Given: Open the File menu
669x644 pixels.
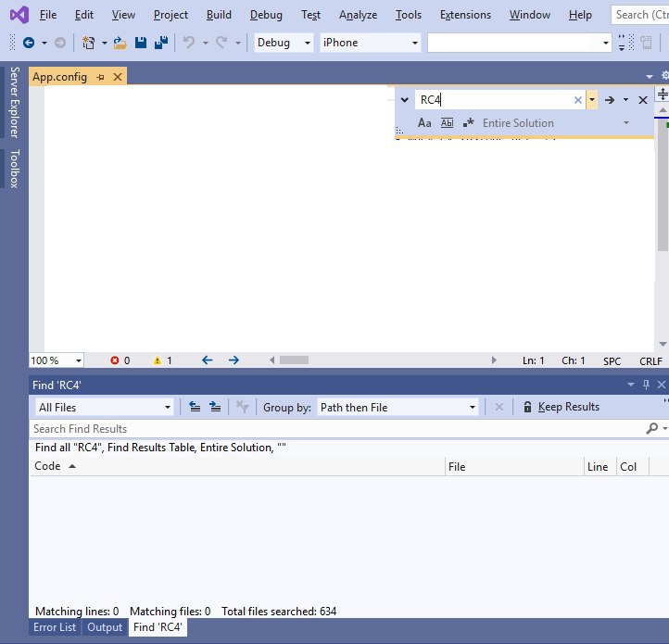Looking at the screenshot, I should pyautogui.click(x=48, y=15).
